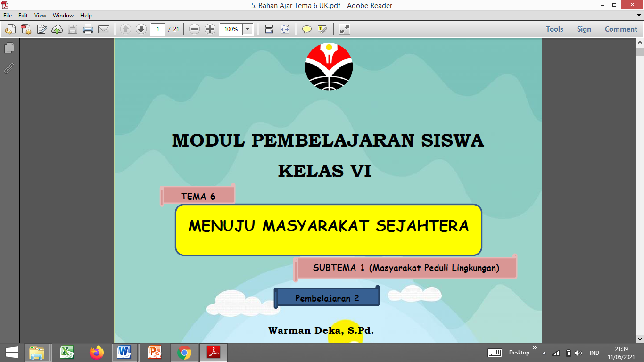This screenshot has width=644, height=362.
Task: Click the 'KELAS VI' heading
Action: coord(325,171)
